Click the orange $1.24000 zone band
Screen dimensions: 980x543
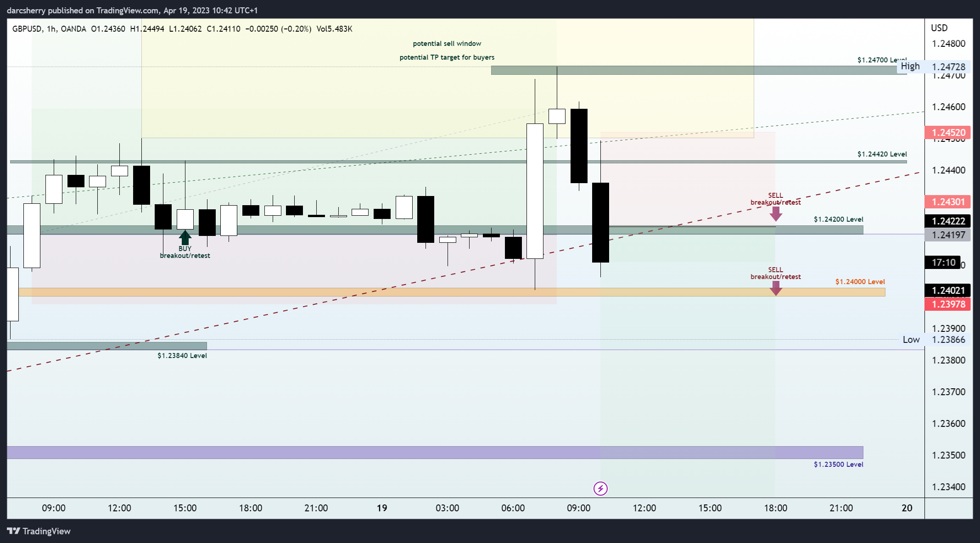pyautogui.click(x=452, y=292)
